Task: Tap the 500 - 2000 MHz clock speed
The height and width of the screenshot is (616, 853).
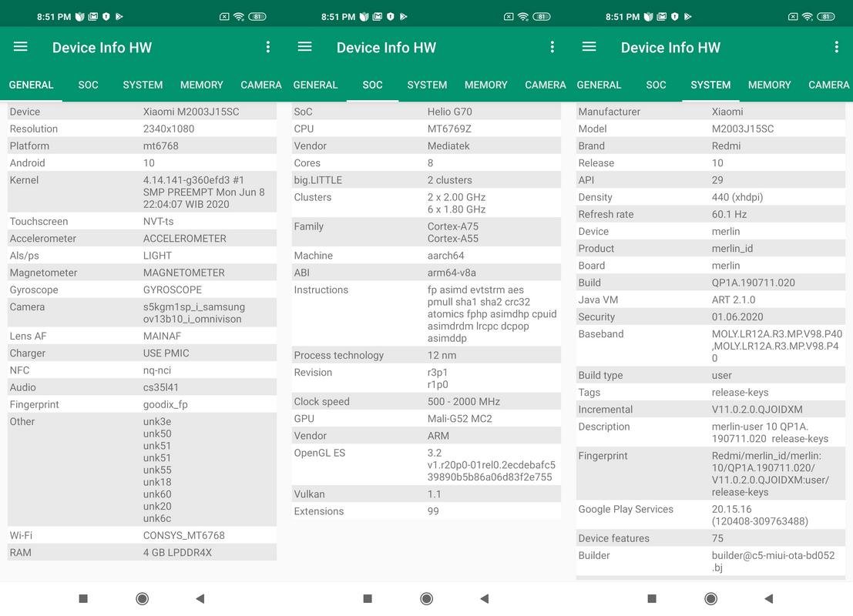Action: (464, 401)
